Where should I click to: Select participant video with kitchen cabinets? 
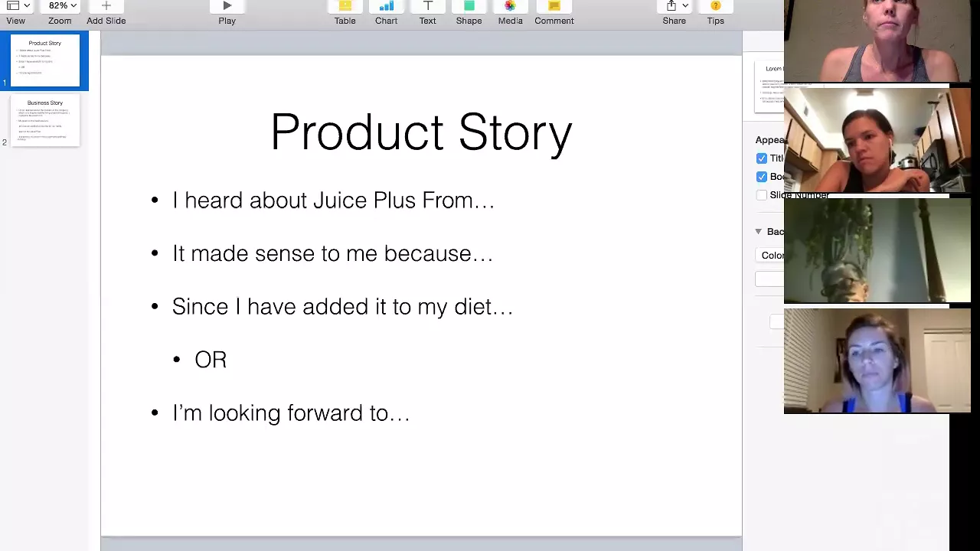pos(877,140)
